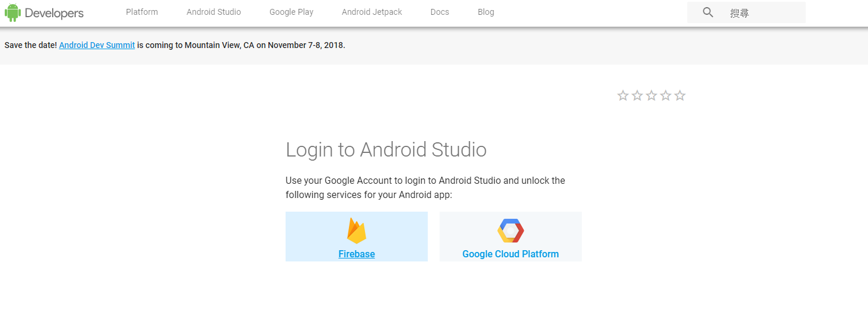The image size is (868, 316).
Task: Rate the page three stars
Action: pos(651,95)
